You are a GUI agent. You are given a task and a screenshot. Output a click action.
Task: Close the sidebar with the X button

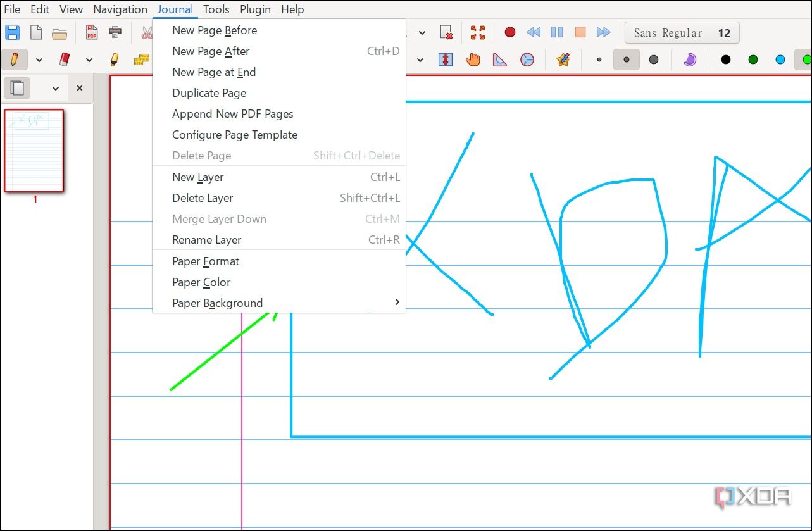coord(80,88)
